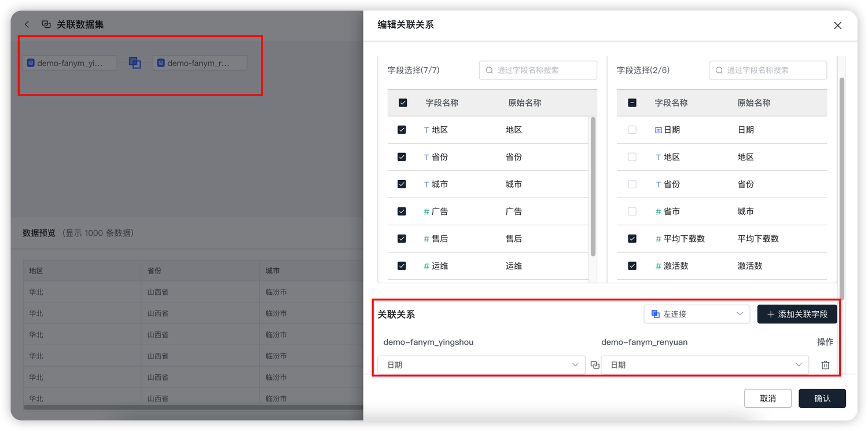Focus the left 通过字段名称搜索 input
The height and width of the screenshot is (431, 868).
[538, 70]
